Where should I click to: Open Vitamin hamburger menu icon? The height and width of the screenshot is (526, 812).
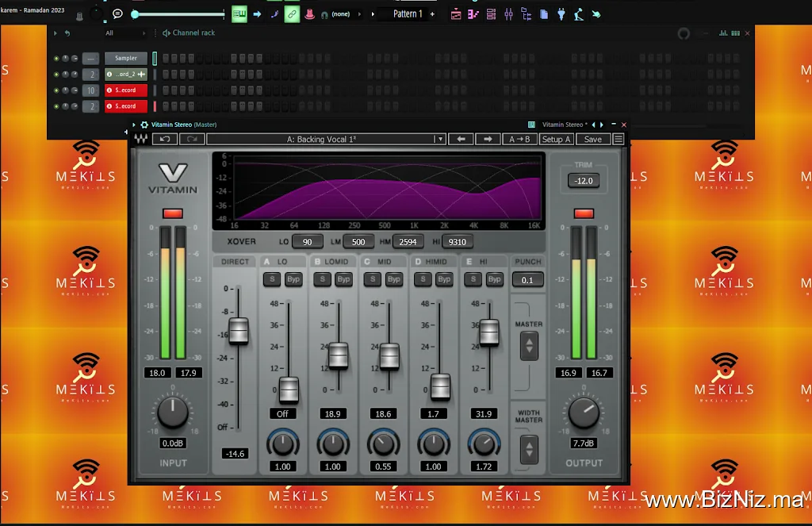click(619, 139)
